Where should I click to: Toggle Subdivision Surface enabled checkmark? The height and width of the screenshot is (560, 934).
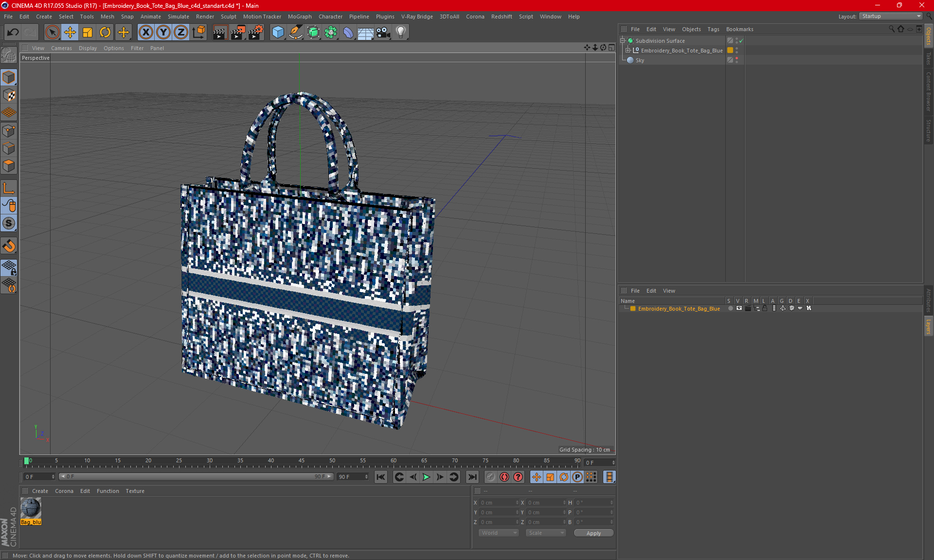pos(741,41)
